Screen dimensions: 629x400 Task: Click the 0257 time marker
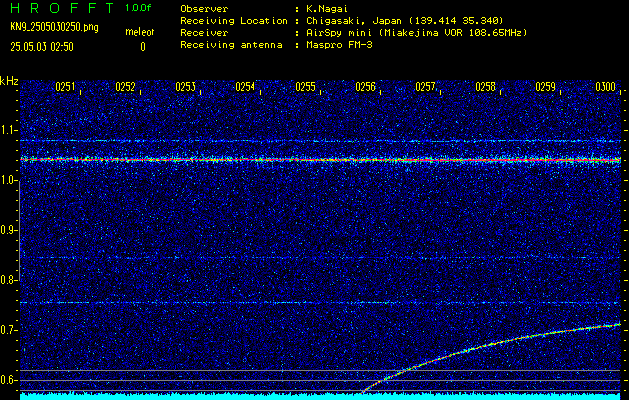(425, 87)
